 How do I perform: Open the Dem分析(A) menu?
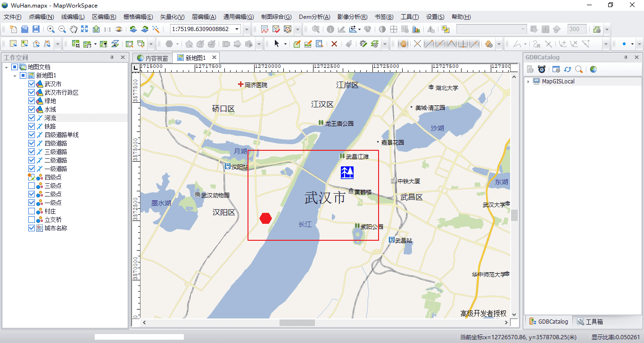tap(314, 17)
